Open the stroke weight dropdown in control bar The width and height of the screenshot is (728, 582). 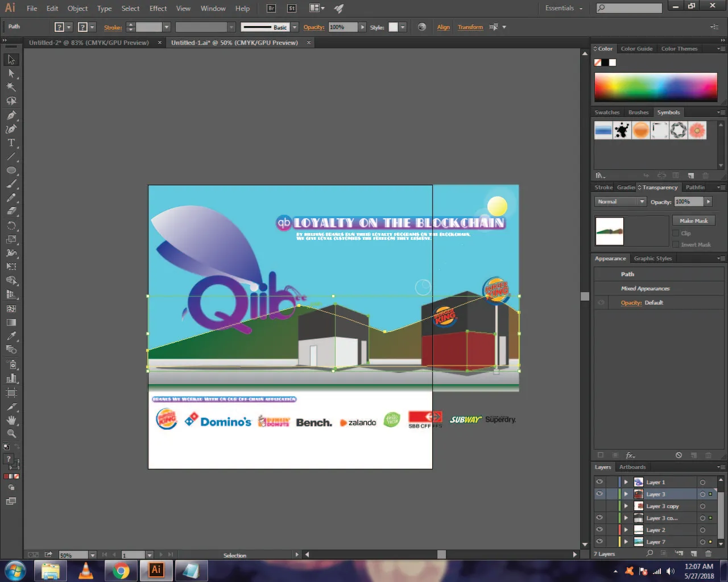click(x=167, y=27)
